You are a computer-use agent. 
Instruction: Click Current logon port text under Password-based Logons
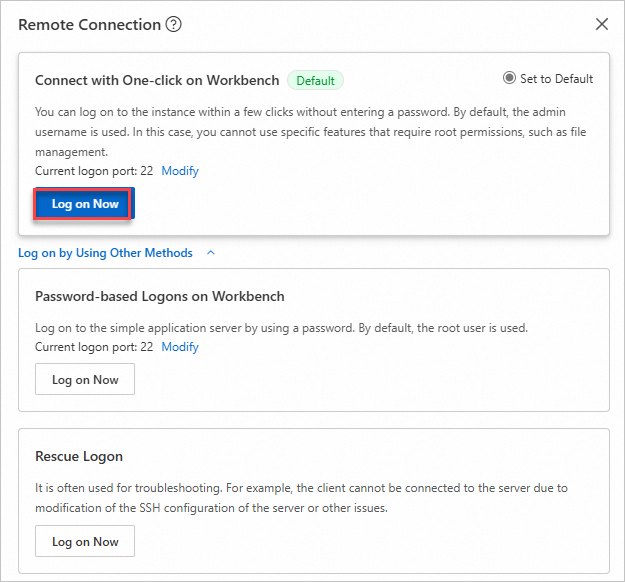94,347
